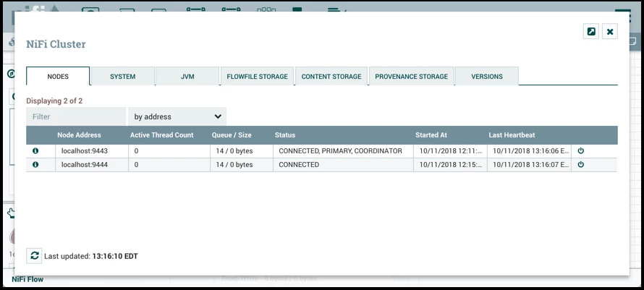Close the NiFi Cluster dialog

point(610,32)
